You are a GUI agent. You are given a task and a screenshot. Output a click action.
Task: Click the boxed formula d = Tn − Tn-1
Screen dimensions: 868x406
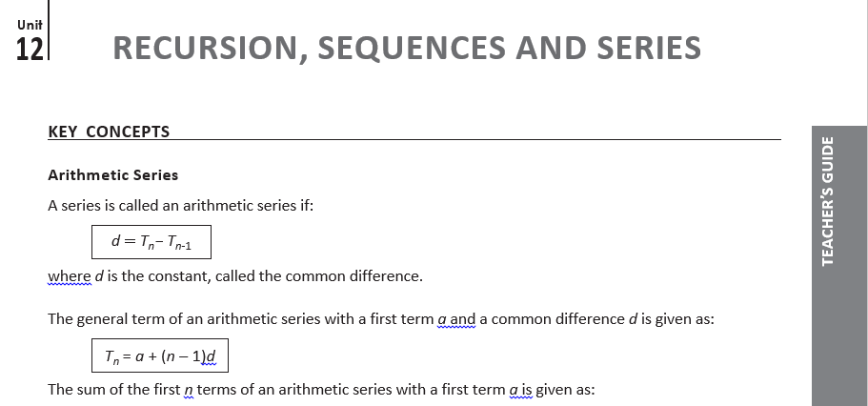pos(151,242)
